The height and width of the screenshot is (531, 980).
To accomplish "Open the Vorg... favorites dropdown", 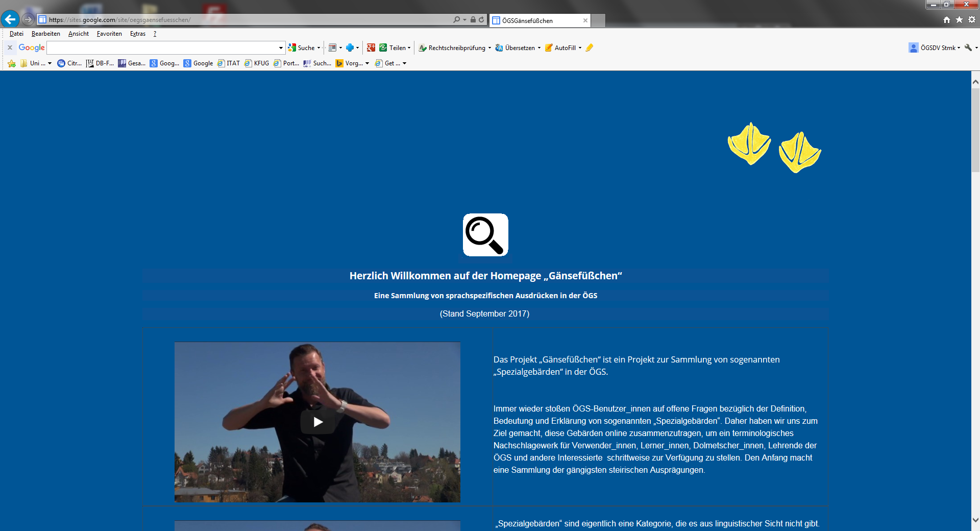I will tap(352, 63).
